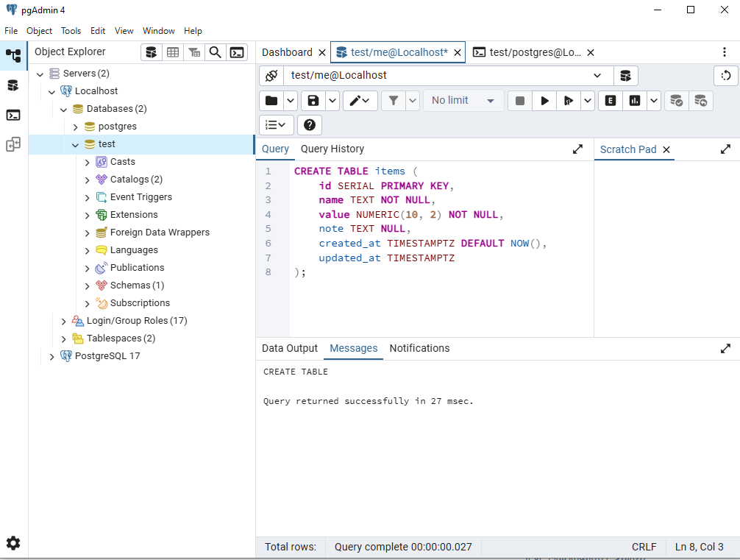Click the Save File icon
This screenshot has width=740, height=560.
coord(313,101)
